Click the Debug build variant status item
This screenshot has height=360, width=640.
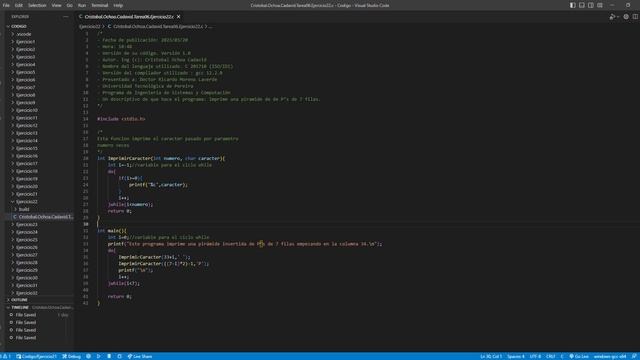(71, 356)
